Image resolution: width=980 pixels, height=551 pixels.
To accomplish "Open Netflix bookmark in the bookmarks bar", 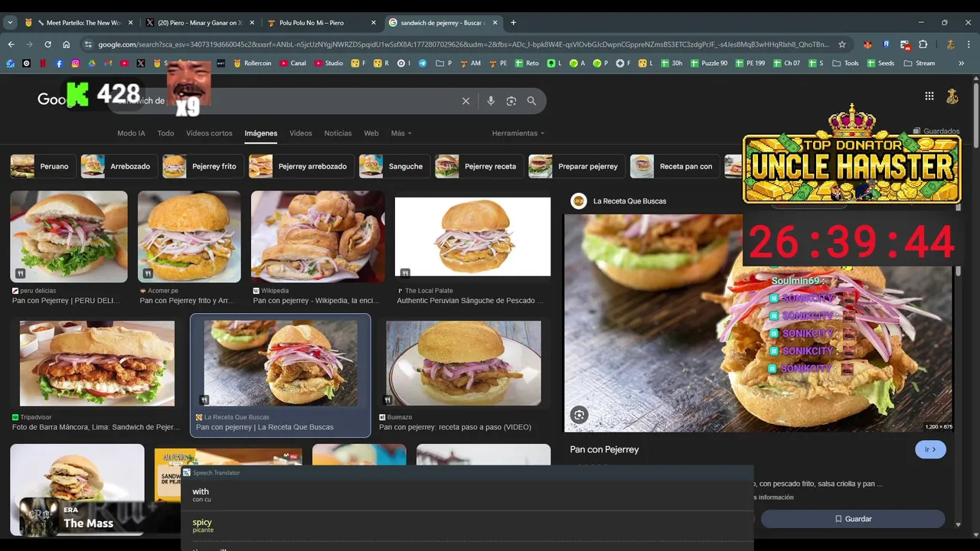I will [43, 64].
